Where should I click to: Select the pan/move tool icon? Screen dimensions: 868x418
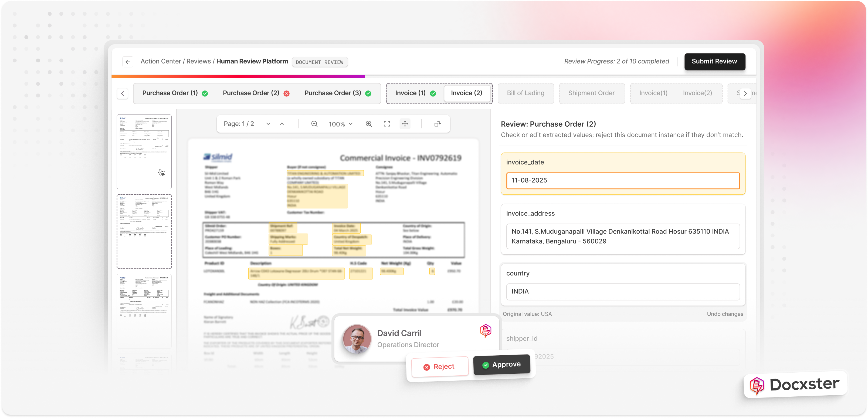pos(405,124)
